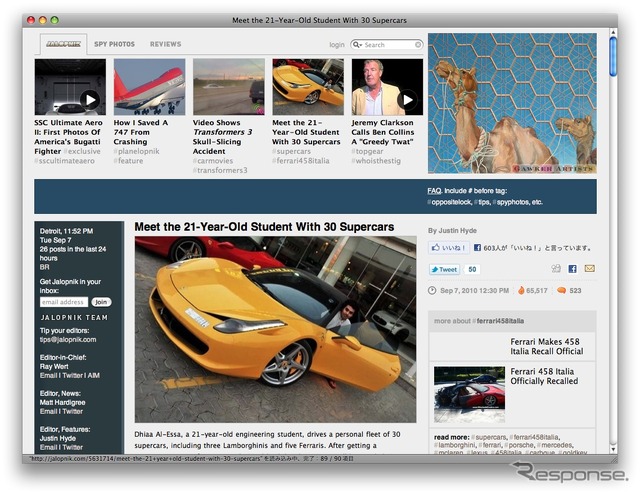
Task: Click Ray Wert's Email | Twitter | AIM links
Action: [x=69, y=375]
